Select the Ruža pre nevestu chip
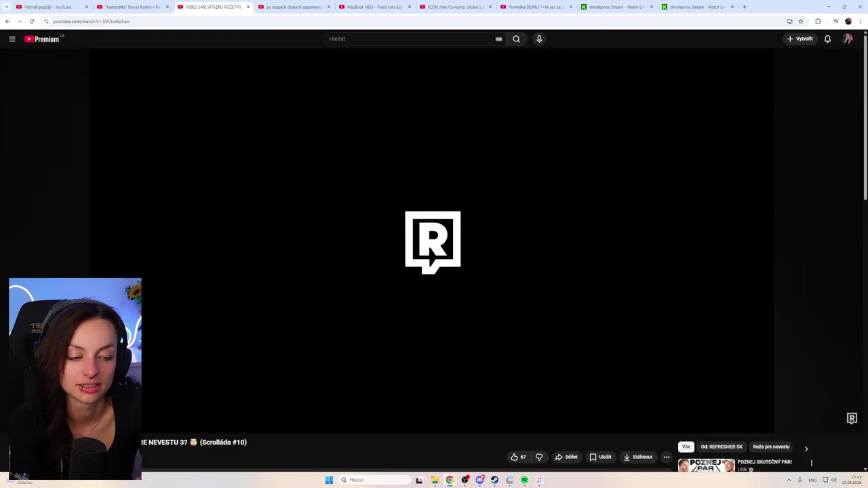 click(771, 447)
